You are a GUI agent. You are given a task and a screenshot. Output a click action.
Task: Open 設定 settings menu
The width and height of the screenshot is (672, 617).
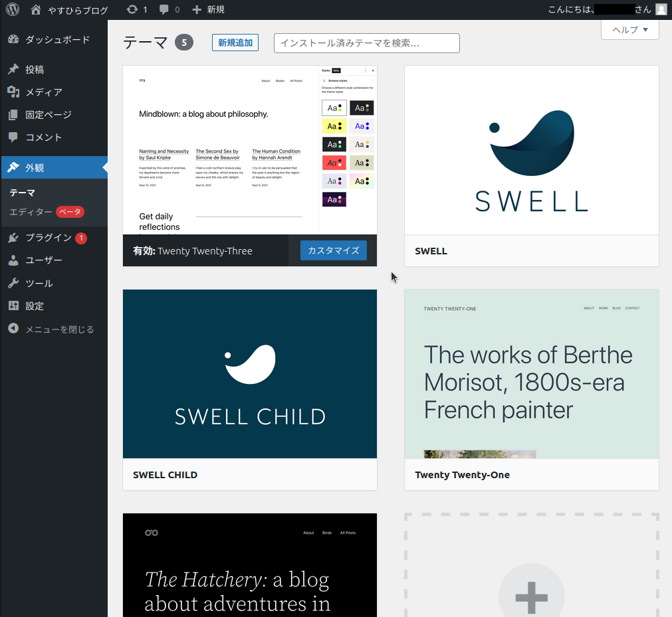(54, 306)
